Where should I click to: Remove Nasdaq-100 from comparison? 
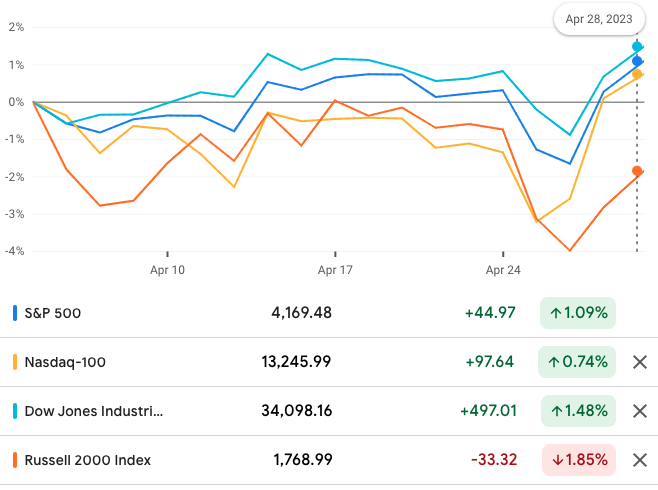(x=640, y=362)
